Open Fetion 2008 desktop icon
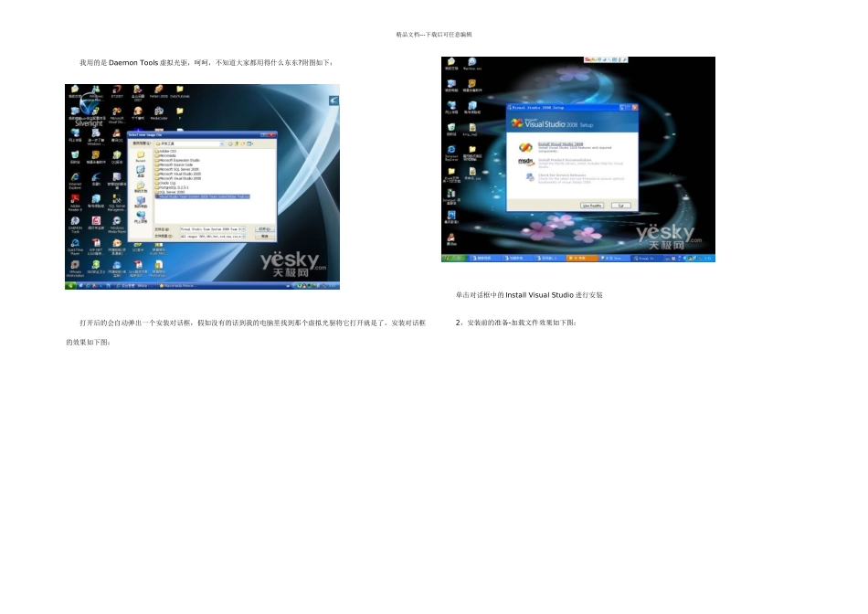The image size is (868, 614). [x=159, y=91]
